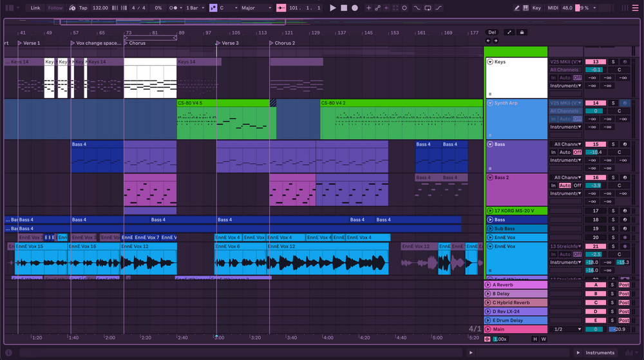Toggle Post button on A Reverb

point(624,285)
